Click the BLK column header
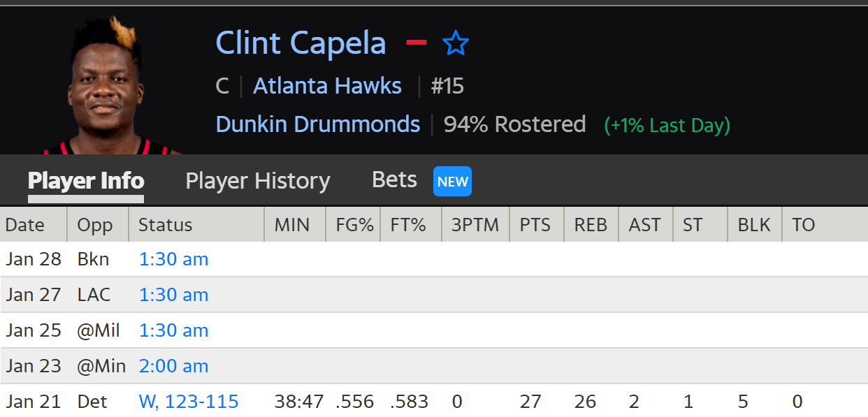868x417 pixels. (753, 225)
